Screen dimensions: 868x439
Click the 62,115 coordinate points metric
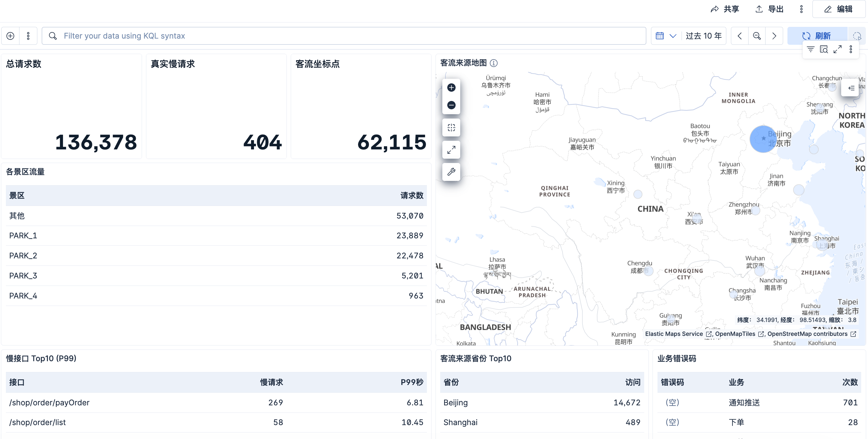392,142
